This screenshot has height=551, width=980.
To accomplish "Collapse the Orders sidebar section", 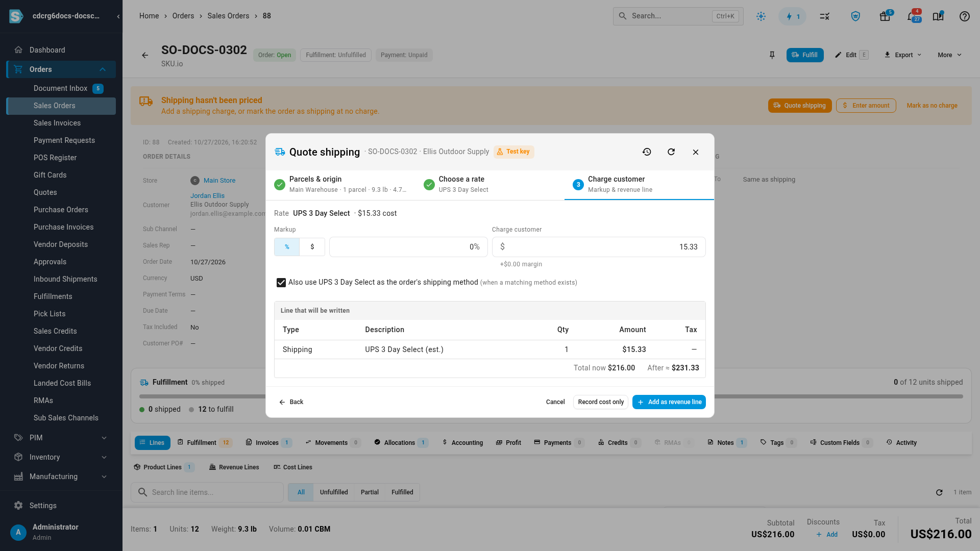I will click(103, 69).
